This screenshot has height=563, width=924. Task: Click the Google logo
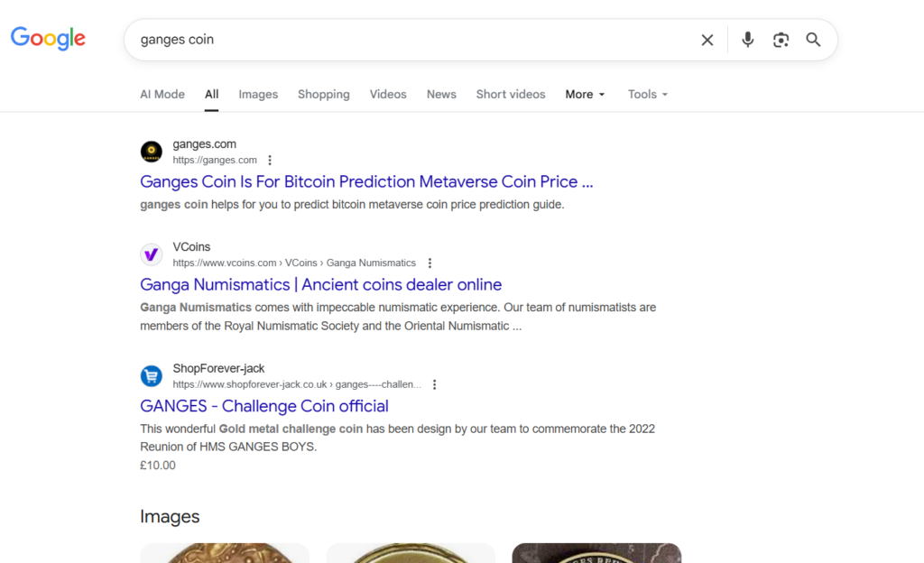coord(48,39)
